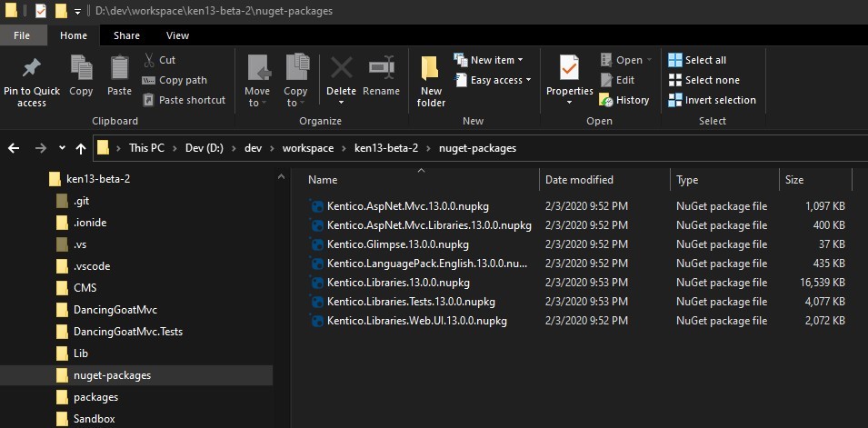Image resolution: width=868 pixels, height=428 pixels.
Task: Open the Properties dropdown arrow
Action: pos(569,103)
